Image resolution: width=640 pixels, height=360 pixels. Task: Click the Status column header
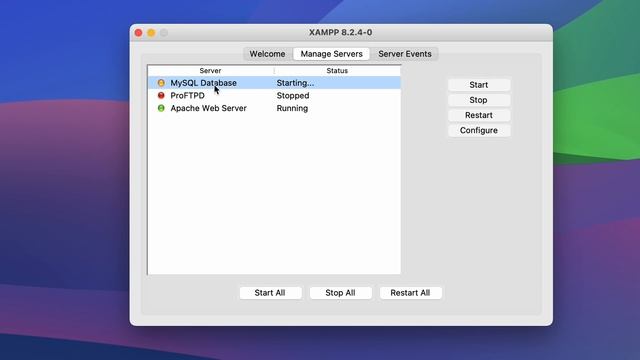pos(337,71)
